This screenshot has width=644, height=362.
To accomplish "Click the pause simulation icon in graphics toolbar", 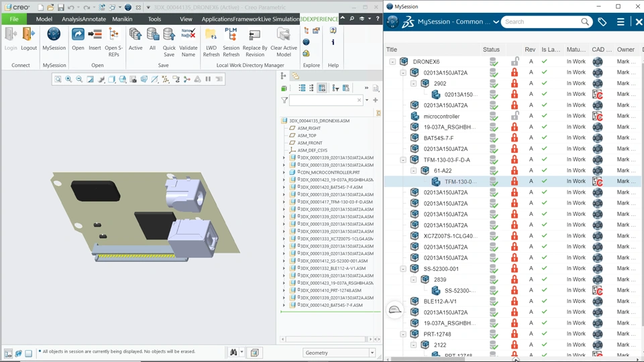I will [x=208, y=79].
